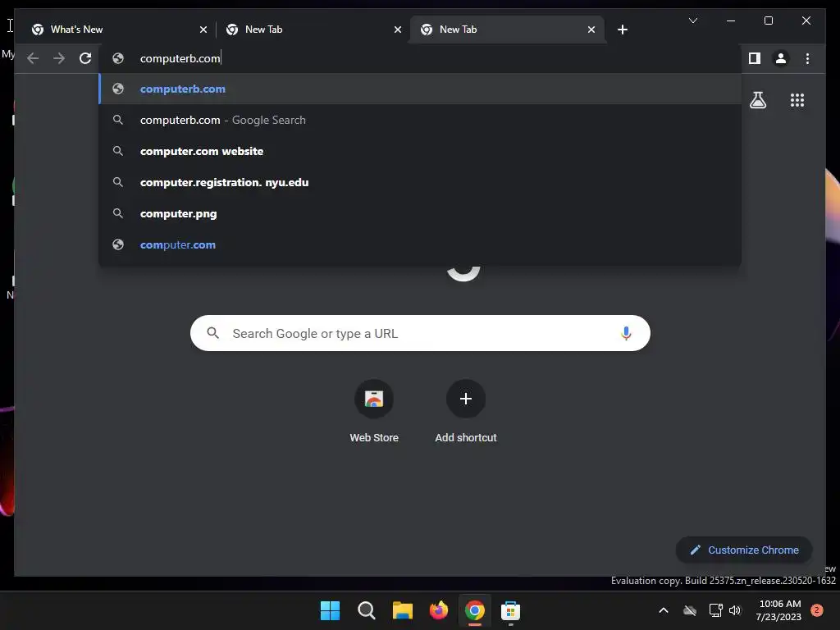The height and width of the screenshot is (630, 840).
Task: Open the Web Store shortcut
Action: [374, 411]
